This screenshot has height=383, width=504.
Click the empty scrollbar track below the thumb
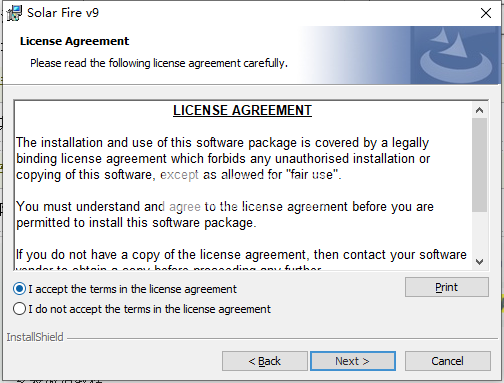(479, 233)
